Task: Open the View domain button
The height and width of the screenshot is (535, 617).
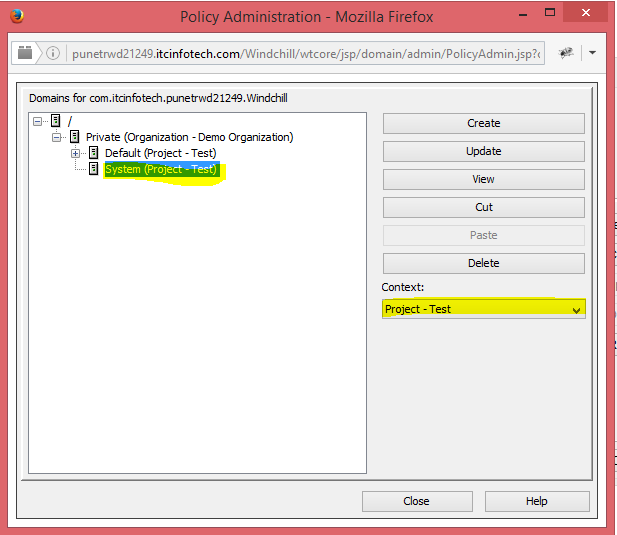Action: pyautogui.click(x=484, y=179)
